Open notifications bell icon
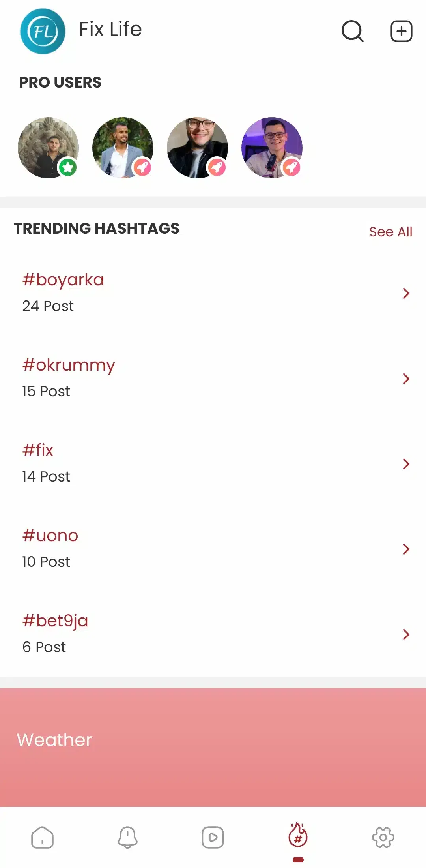 tap(127, 837)
